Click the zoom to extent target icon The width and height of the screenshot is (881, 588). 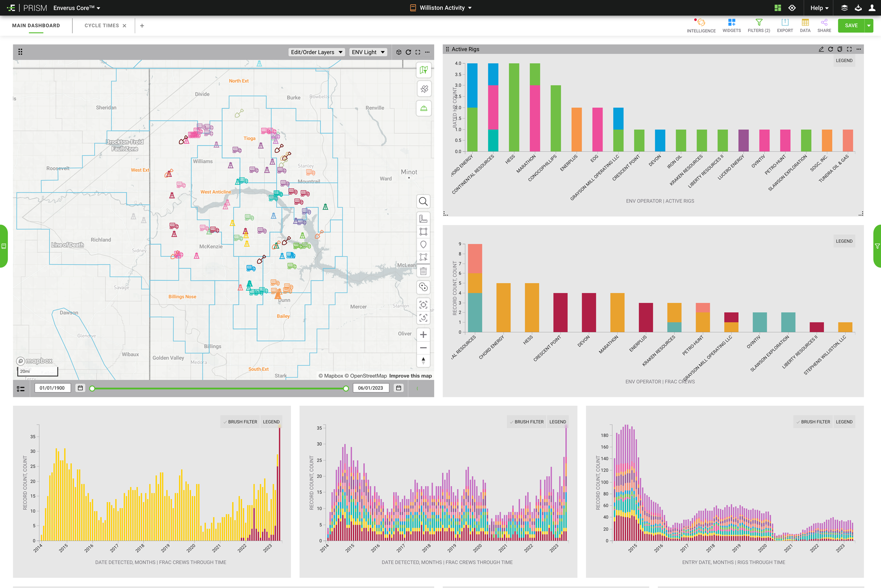(x=423, y=305)
